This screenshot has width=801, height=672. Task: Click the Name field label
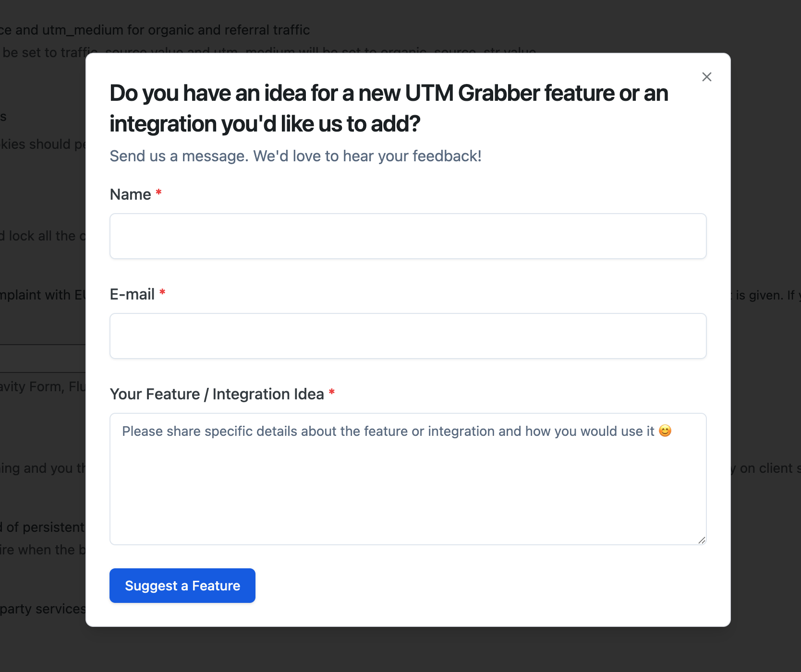point(131,194)
